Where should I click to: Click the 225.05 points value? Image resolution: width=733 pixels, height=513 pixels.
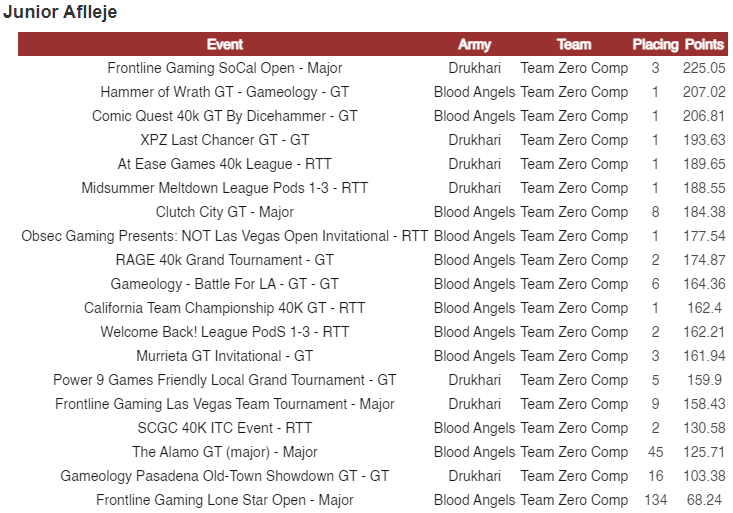(x=704, y=68)
